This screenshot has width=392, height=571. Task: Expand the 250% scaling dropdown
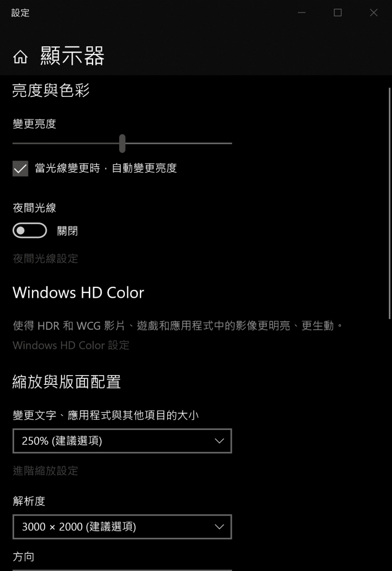click(x=122, y=441)
